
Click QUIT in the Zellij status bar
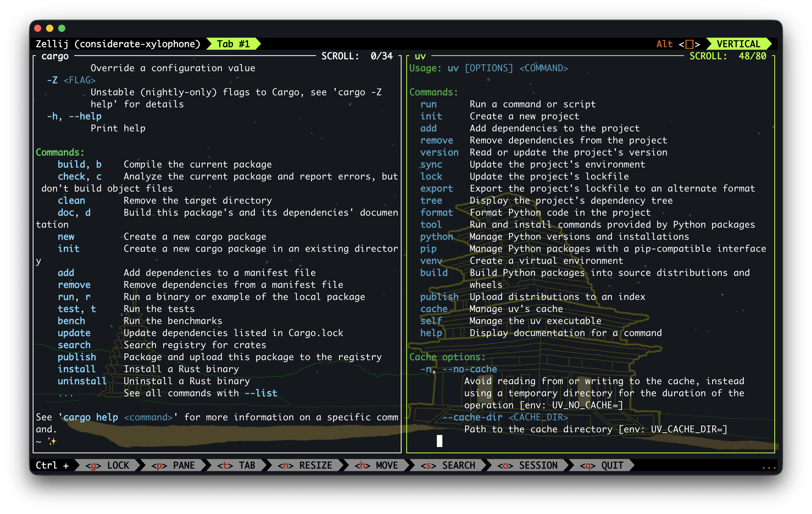coord(601,465)
